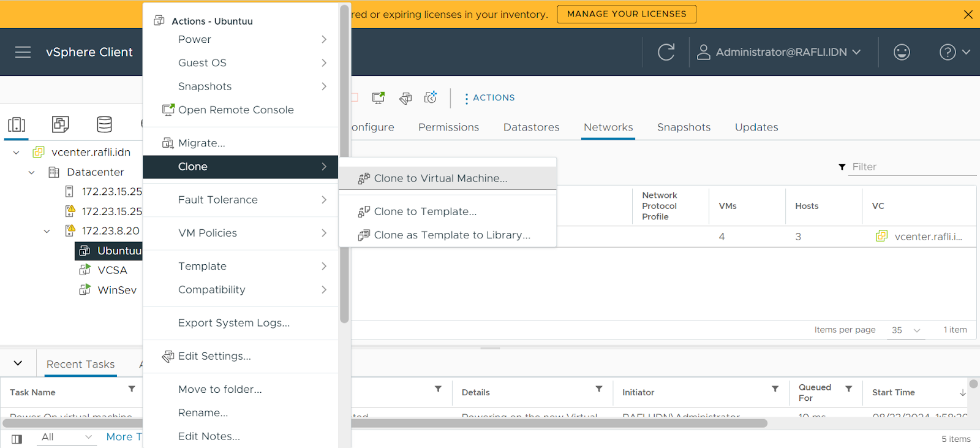
Task: Open the Recent Tasks tab
Action: (81, 364)
